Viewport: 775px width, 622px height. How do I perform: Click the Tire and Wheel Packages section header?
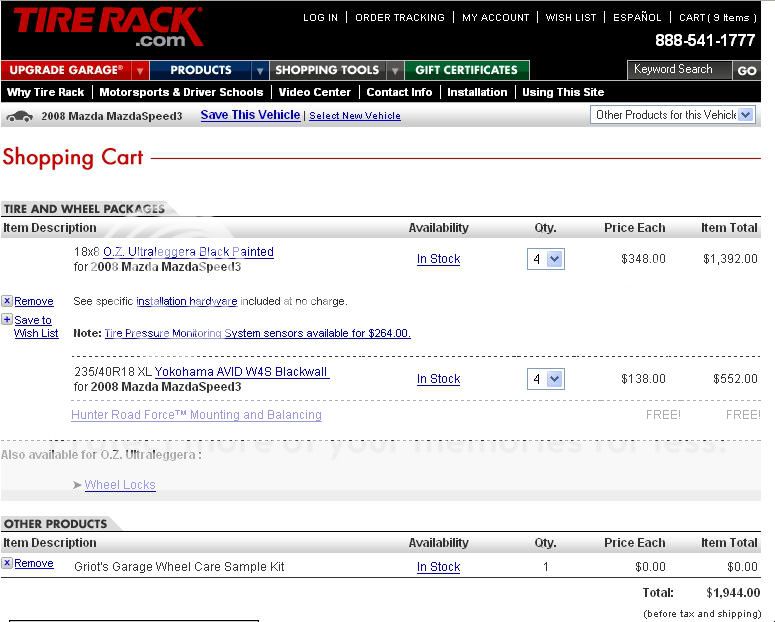tap(84, 209)
